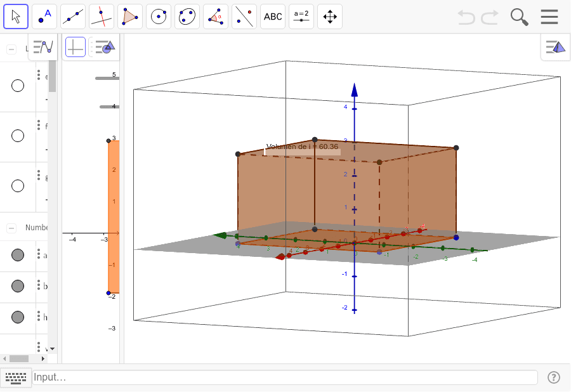Activate Circle with Center through Point tool
571x392 pixels.
159,16
